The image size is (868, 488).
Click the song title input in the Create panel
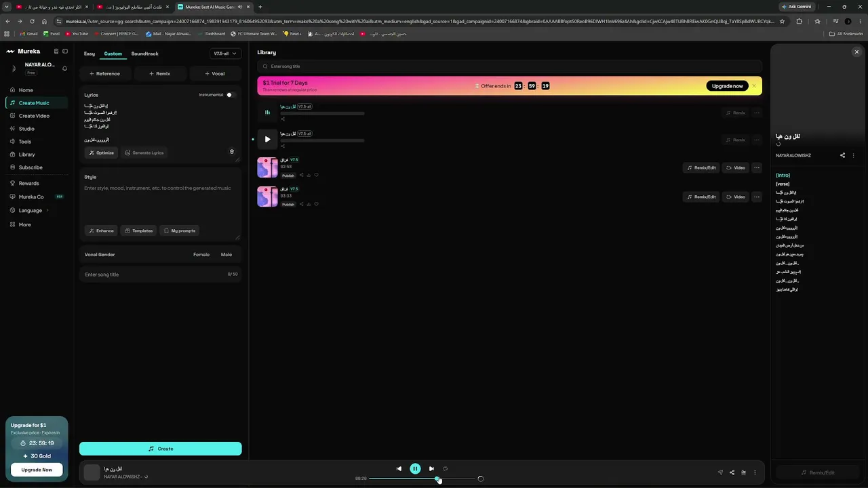click(161, 274)
